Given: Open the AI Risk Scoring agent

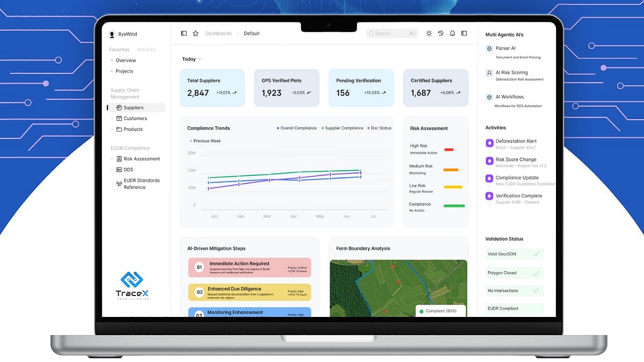Looking at the screenshot, I should pyautogui.click(x=511, y=72).
